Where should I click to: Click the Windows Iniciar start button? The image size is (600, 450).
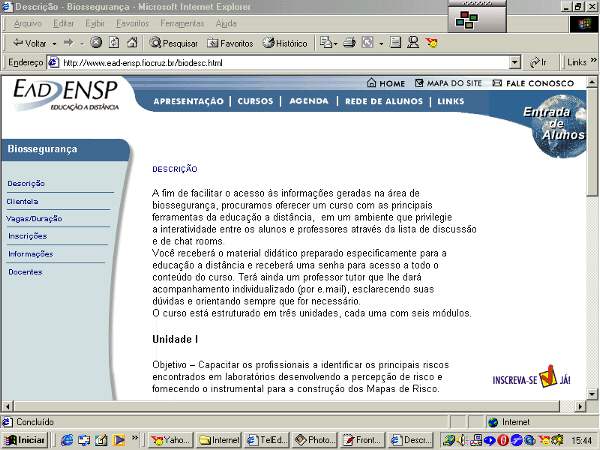click(27, 439)
